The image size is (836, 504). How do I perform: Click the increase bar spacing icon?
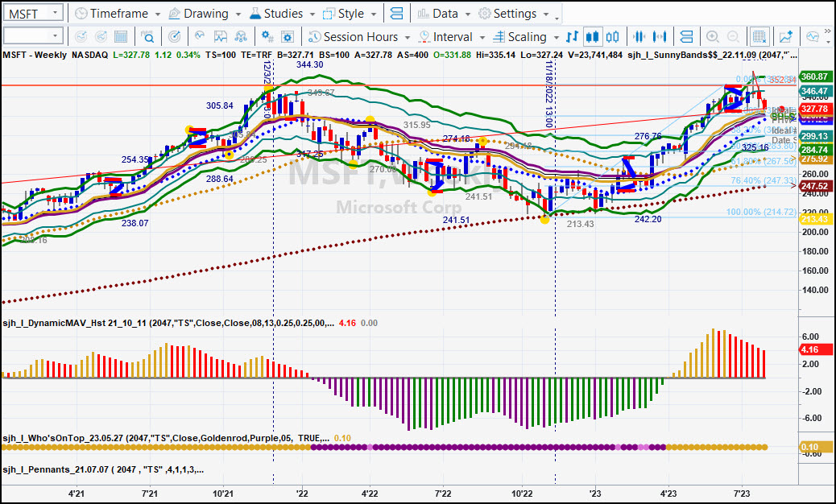pos(660,37)
